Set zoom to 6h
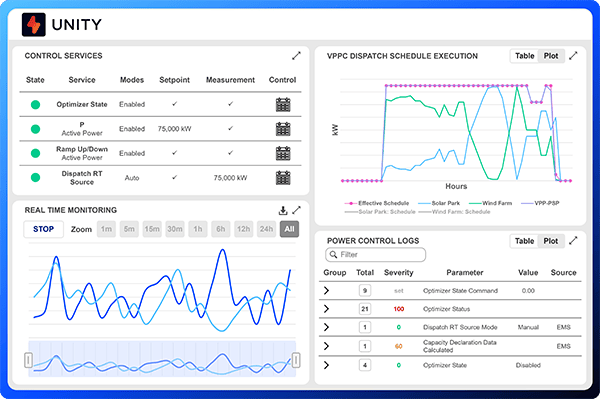The height and width of the screenshot is (399, 600). (x=221, y=229)
